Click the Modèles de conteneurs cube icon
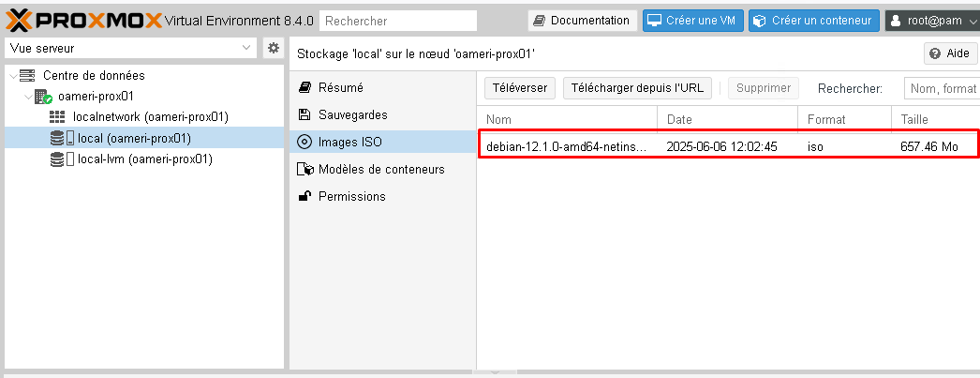Viewport: 980px width, 378px height. coord(305,169)
